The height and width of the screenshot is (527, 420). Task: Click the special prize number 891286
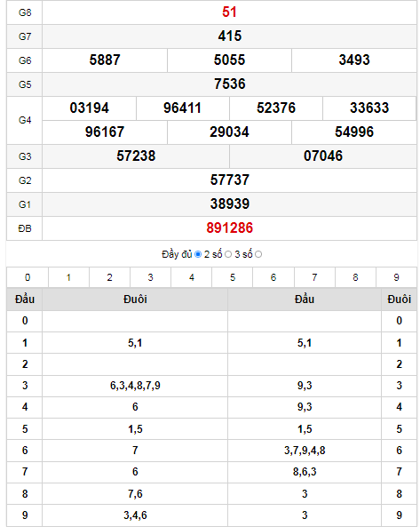click(230, 228)
